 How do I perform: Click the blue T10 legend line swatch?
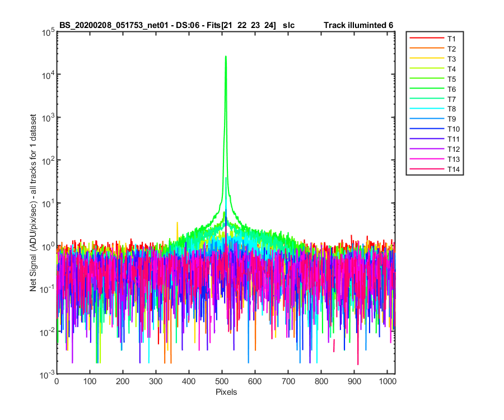[427, 128]
